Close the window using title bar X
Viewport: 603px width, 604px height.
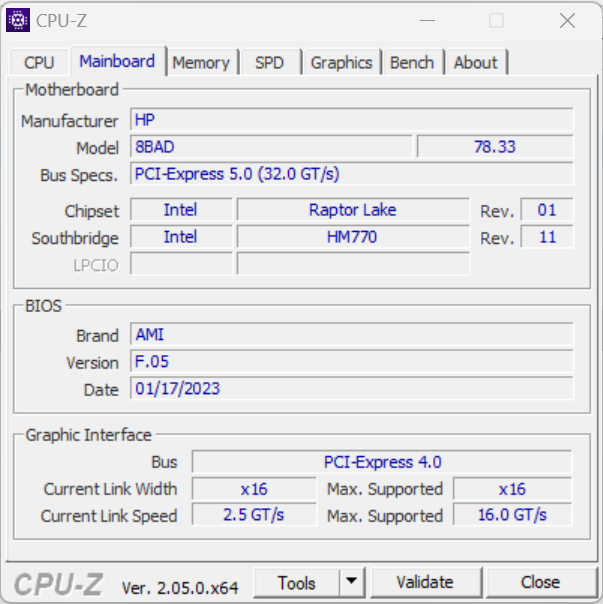click(567, 20)
